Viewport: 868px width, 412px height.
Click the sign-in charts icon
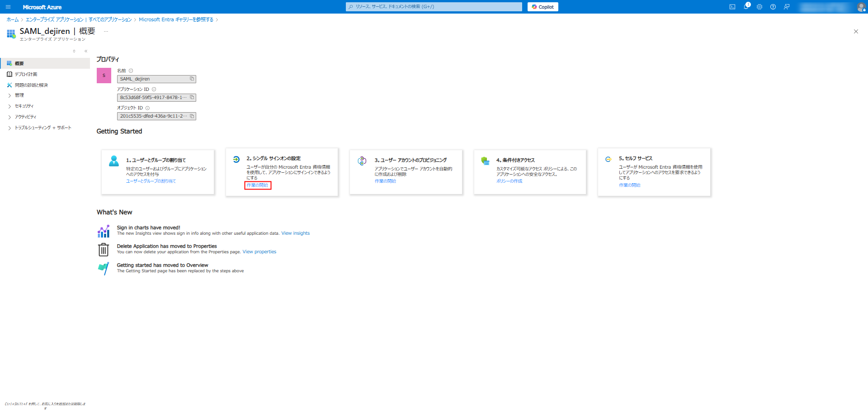click(x=104, y=231)
